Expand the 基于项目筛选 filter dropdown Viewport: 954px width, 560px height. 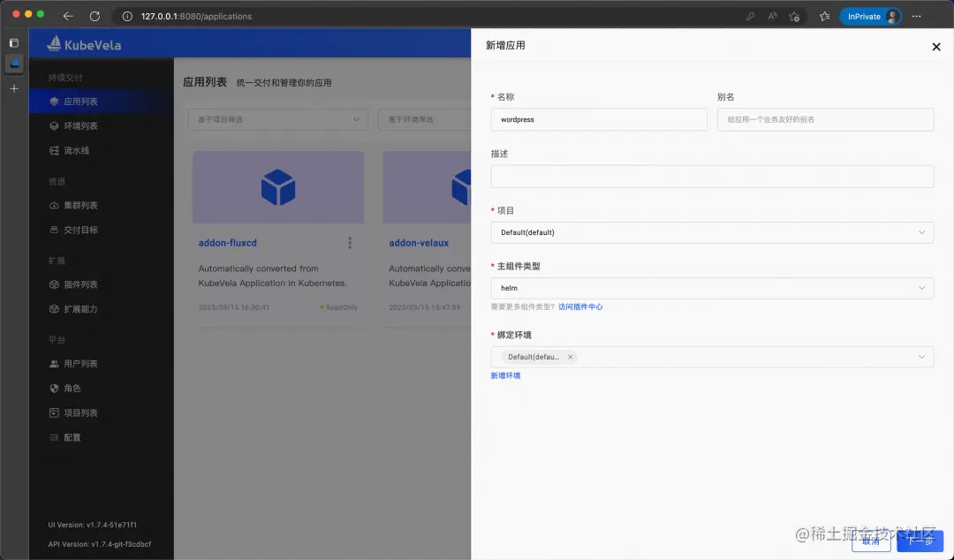click(x=278, y=119)
